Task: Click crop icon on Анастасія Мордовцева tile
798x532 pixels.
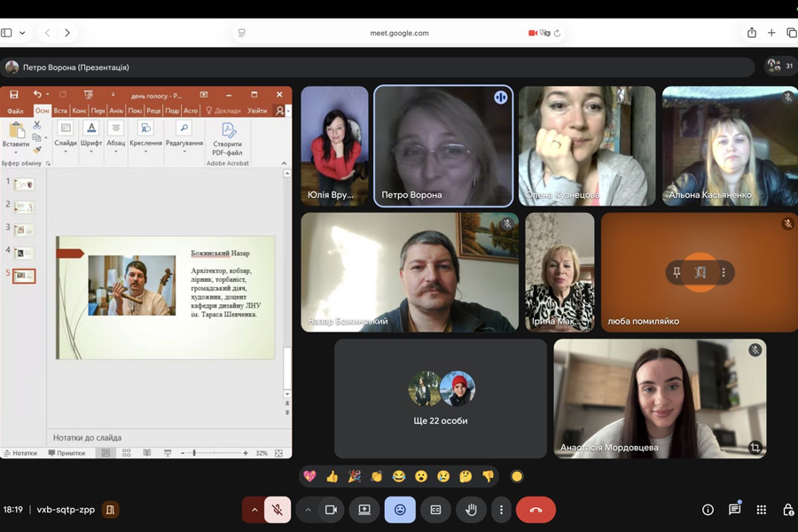Action: [x=755, y=447]
